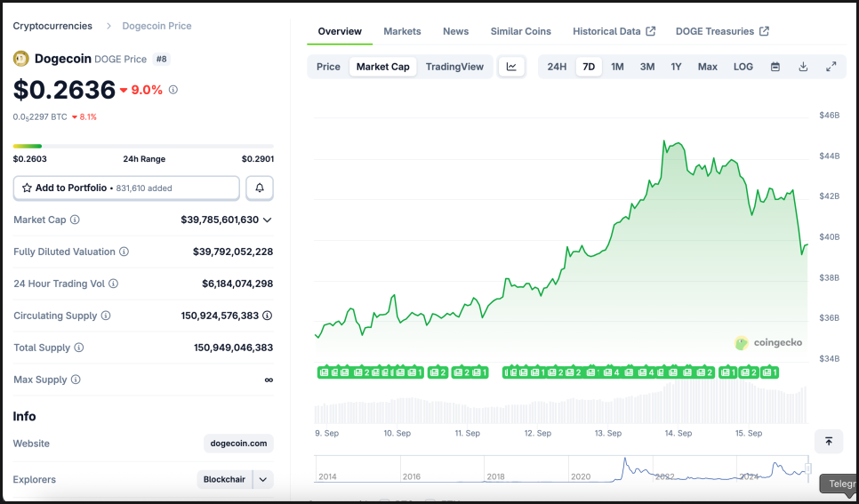The image size is (859, 504).
Task: Open the Markets tab
Action: pos(402,31)
